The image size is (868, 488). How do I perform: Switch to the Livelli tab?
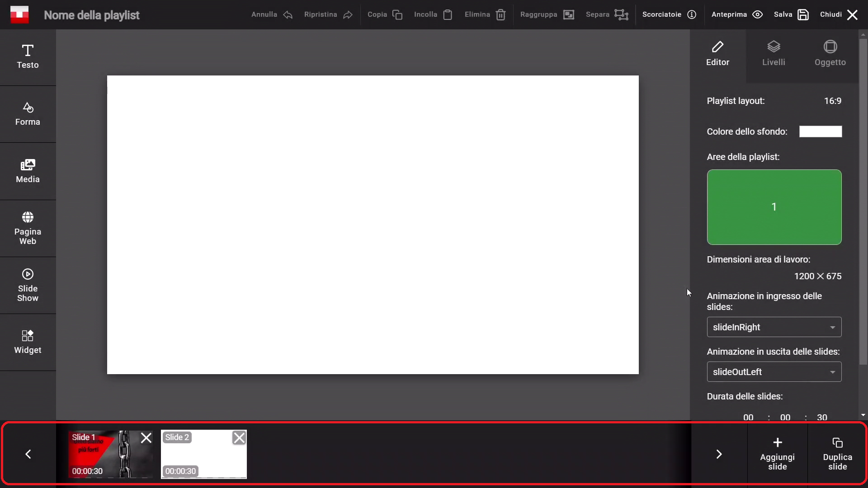(774, 54)
